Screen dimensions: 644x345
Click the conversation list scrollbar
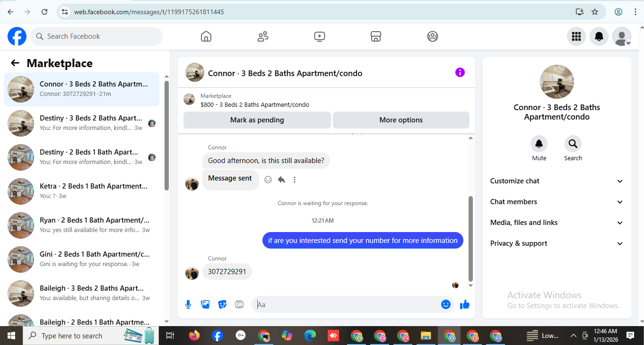(166, 136)
